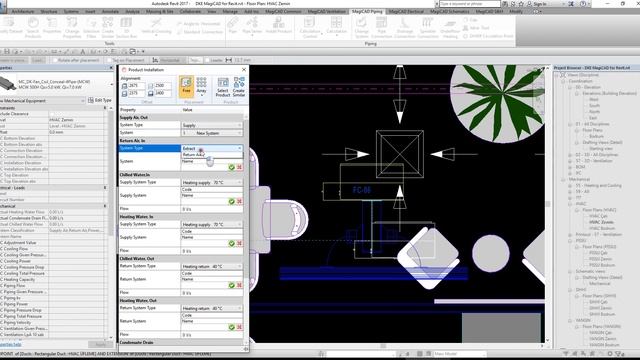Confirm the Return Air system with green check
This screenshot has width=640, height=360.
[231, 167]
